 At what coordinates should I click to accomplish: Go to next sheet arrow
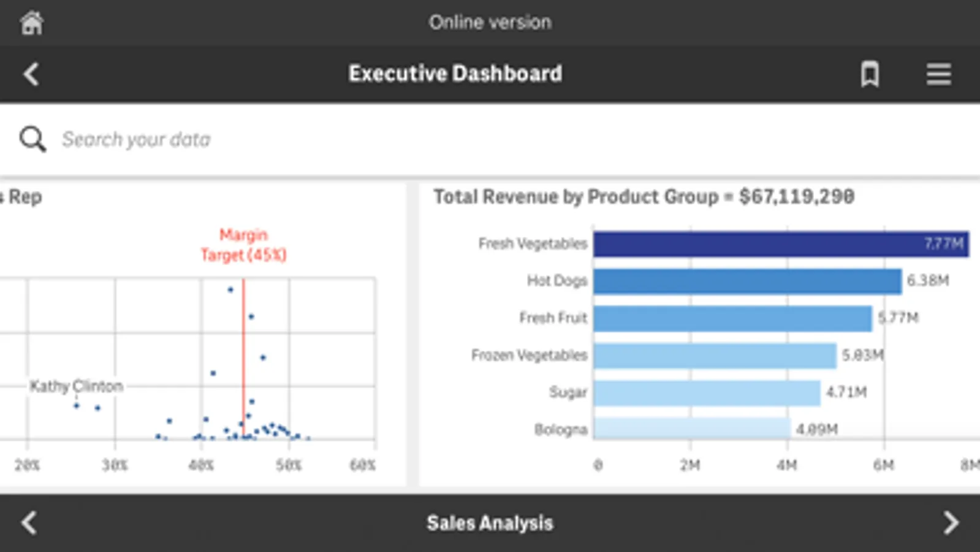950,523
